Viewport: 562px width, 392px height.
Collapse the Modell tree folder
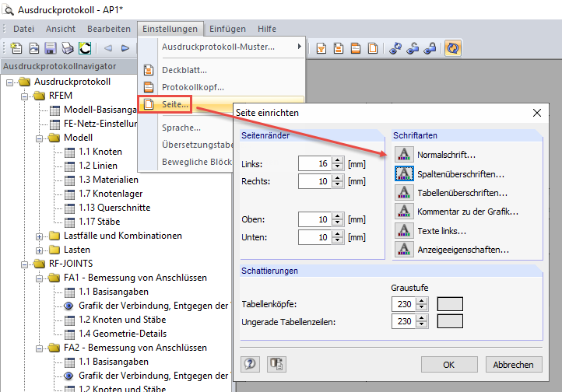tap(40, 138)
